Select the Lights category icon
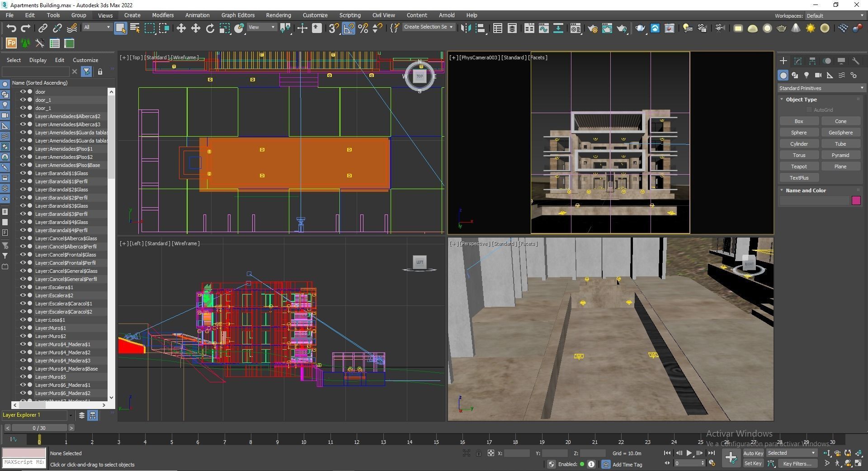 click(807, 75)
